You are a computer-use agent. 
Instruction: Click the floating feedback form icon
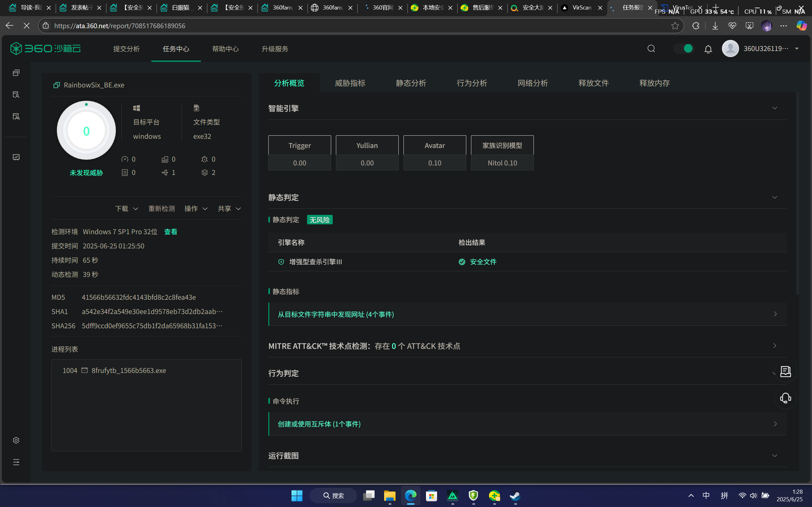click(x=785, y=371)
